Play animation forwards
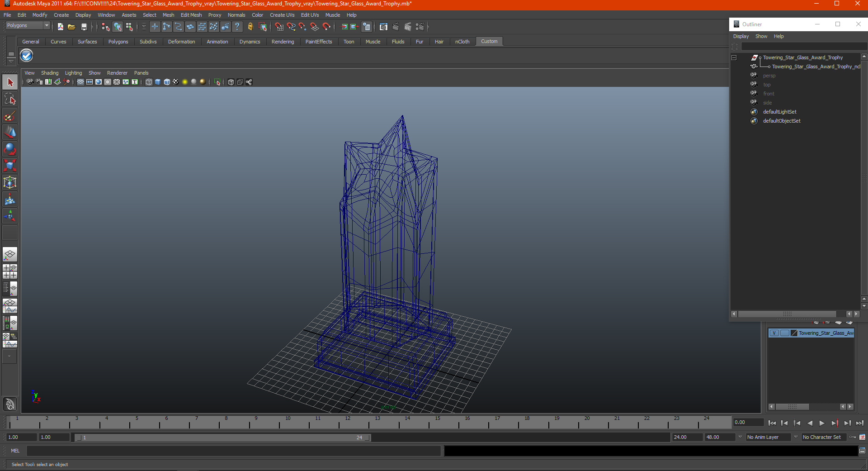 [x=822, y=423]
